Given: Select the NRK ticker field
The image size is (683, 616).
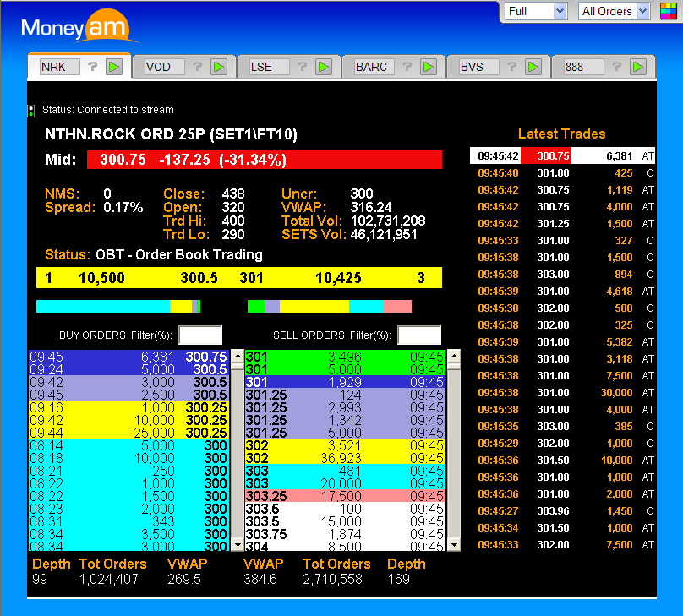Looking at the screenshot, I should click(60, 67).
